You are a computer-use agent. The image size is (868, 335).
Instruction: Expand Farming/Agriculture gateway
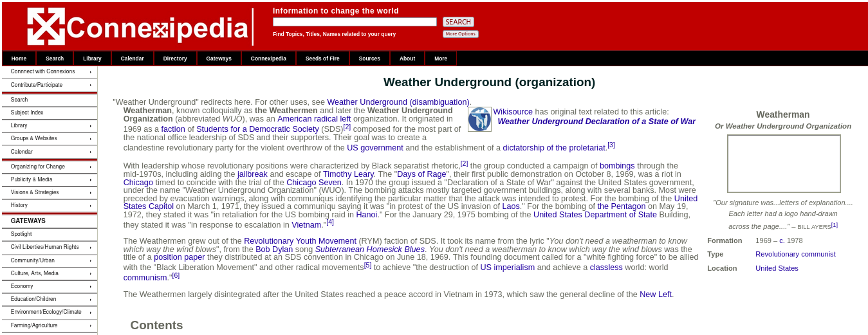(50, 325)
